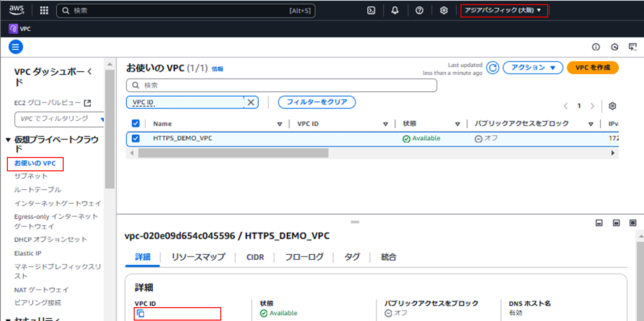Viewport: 644px width, 321px height.
Task: Open インターネットゲートウェイ in sidebar
Action: click(x=58, y=203)
